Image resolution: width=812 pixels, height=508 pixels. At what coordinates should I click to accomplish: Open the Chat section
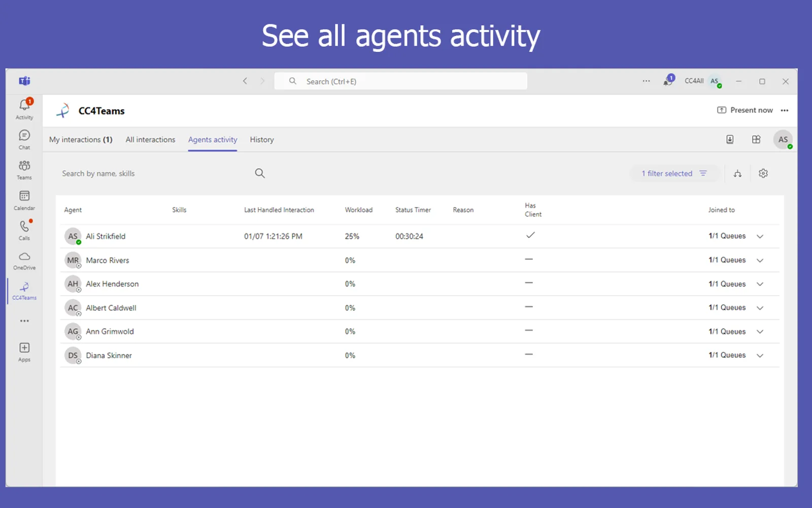(24, 140)
